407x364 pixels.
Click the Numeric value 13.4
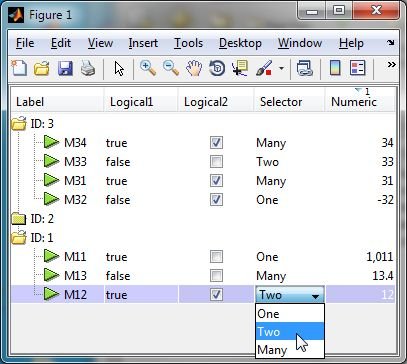point(383,276)
